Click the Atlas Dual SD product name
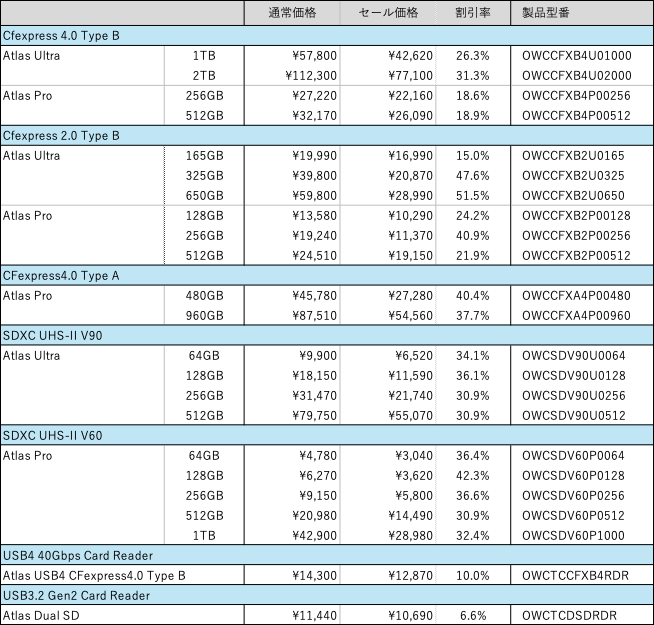 tap(41, 616)
